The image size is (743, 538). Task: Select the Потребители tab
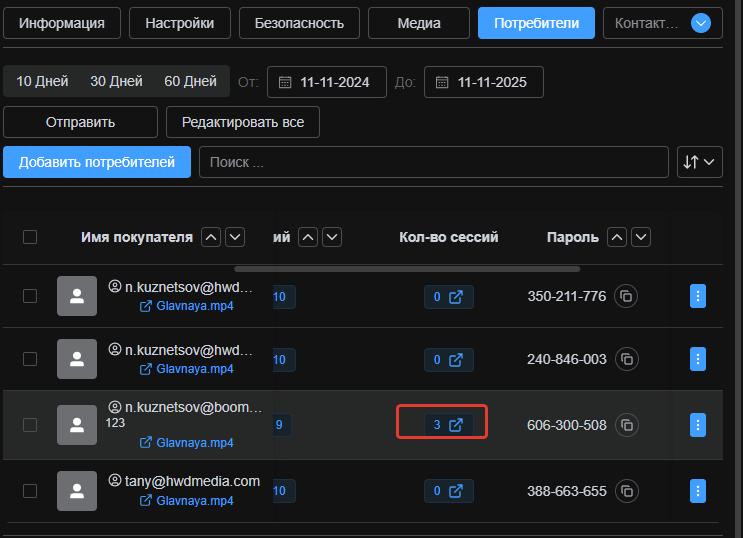(536, 23)
